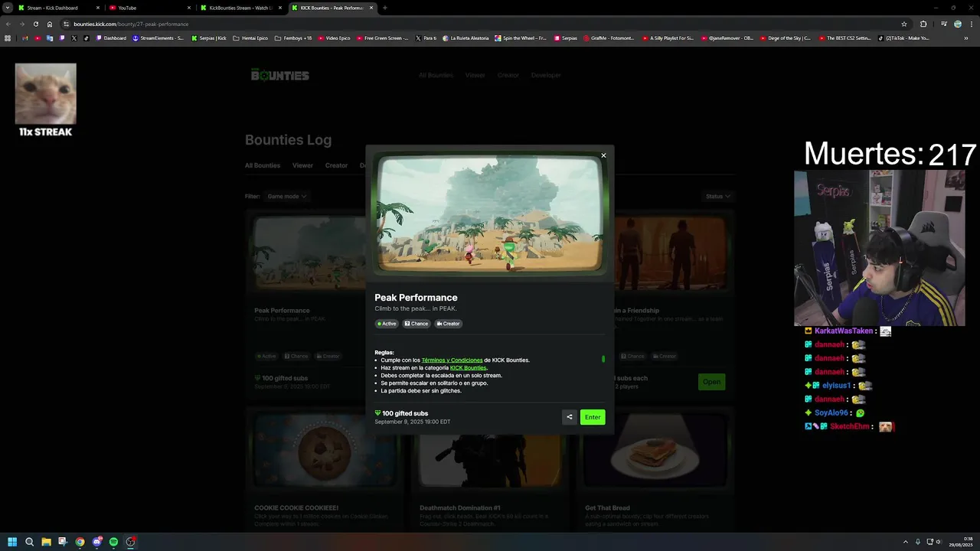
Task: Open Developer in top navigation
Action: [546, 75]
